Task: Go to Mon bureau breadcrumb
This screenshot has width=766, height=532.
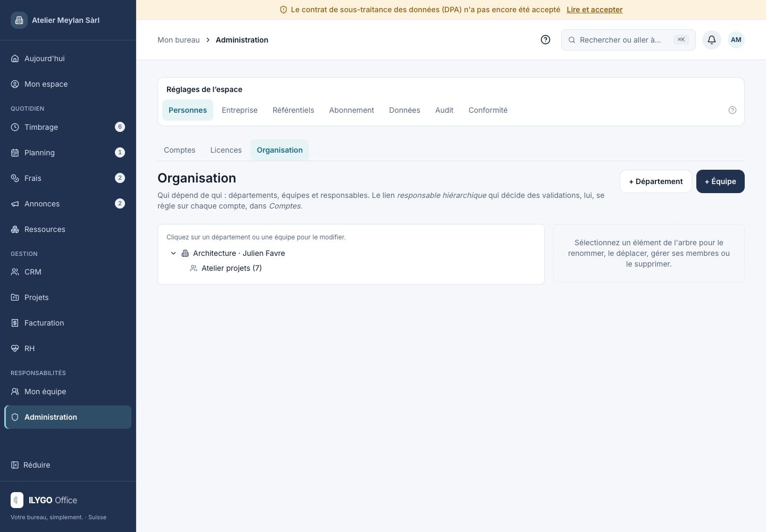Action: point(179,40)
